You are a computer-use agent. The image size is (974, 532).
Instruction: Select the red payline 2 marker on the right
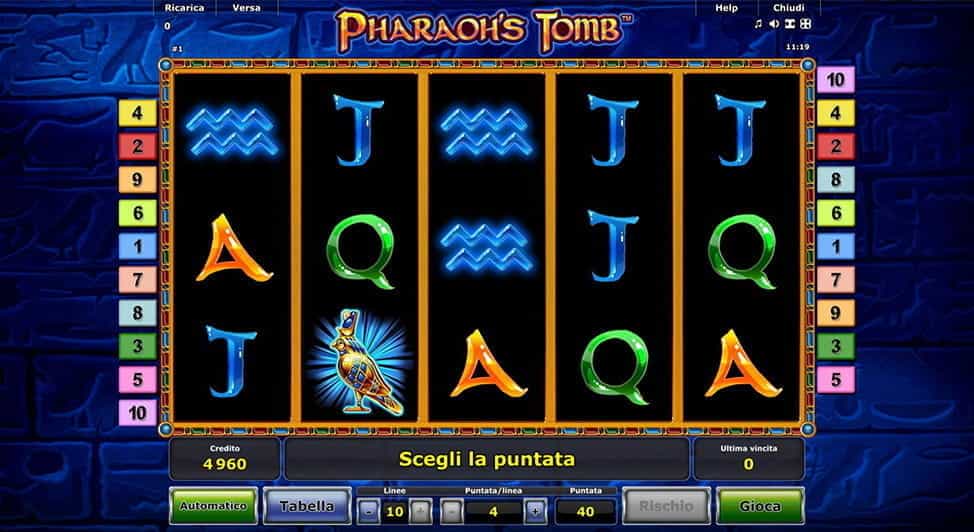pos(835,147)
